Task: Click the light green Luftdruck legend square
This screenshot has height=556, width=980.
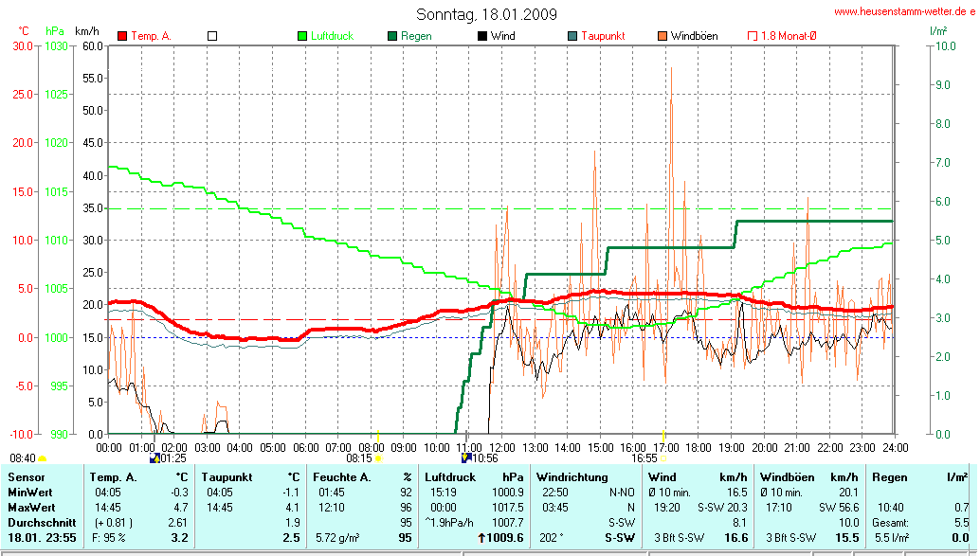Action: point(303,36)
